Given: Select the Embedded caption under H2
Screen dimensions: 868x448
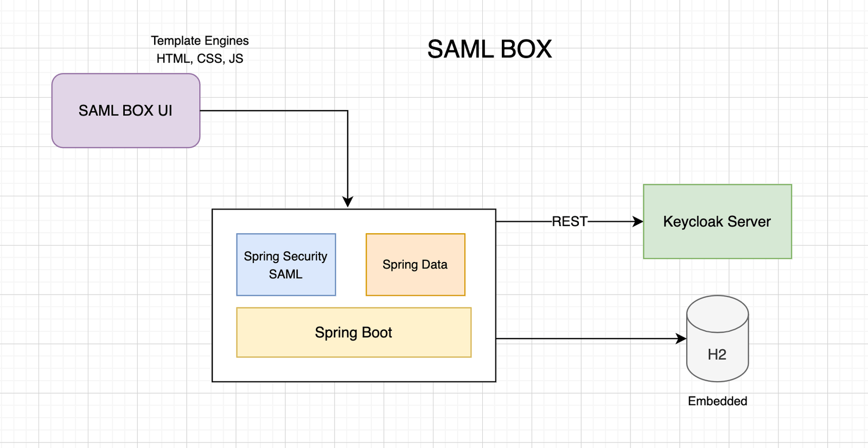Looking at the screenshot, I should click(x=717, y=401).
